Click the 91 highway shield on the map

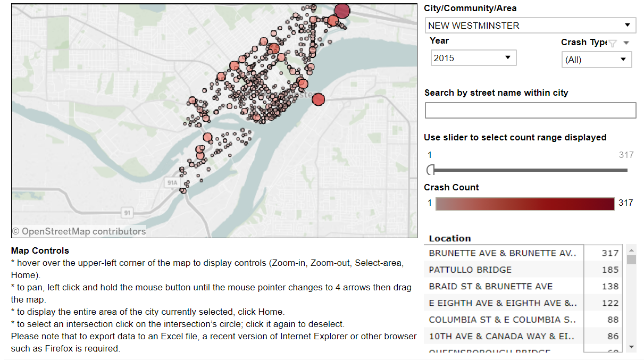tap(126, 213)
